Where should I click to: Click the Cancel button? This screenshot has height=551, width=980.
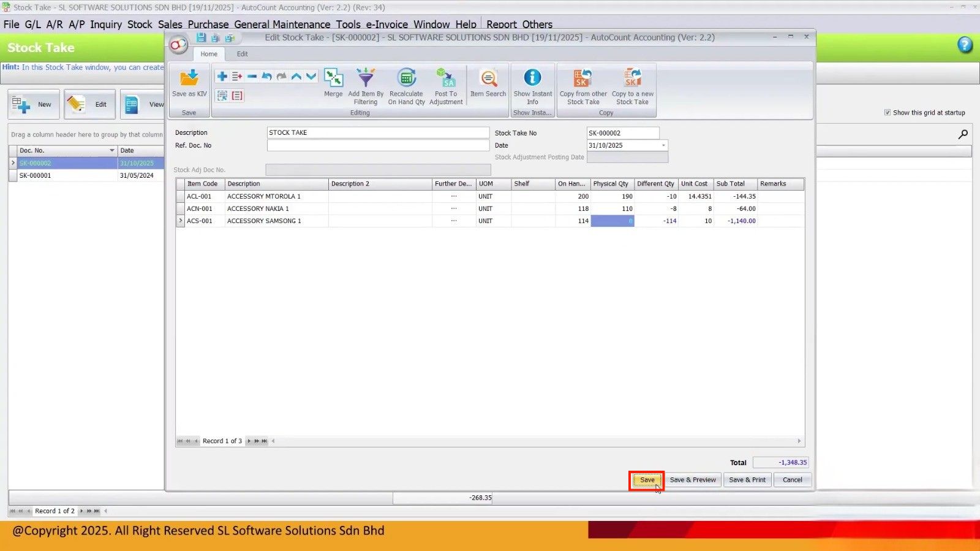[792, 480]
